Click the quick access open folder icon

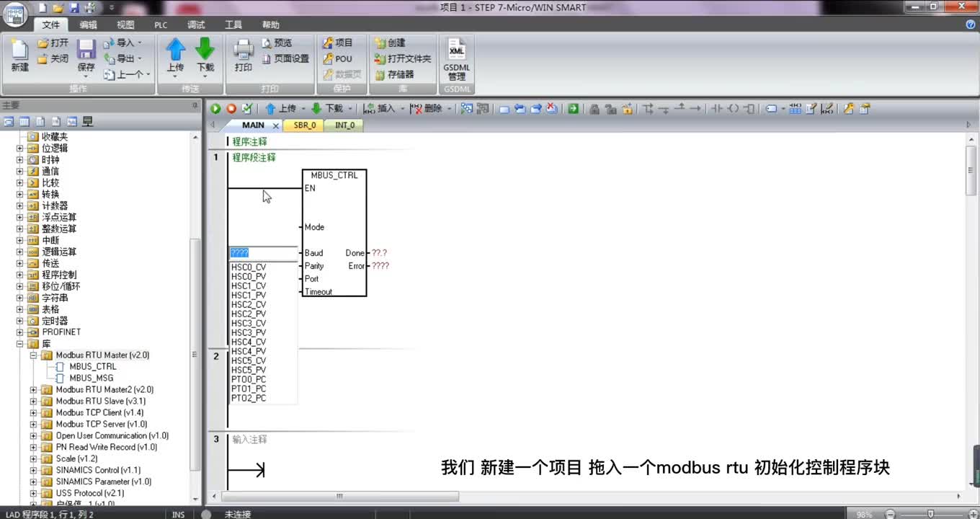(58, 8)
